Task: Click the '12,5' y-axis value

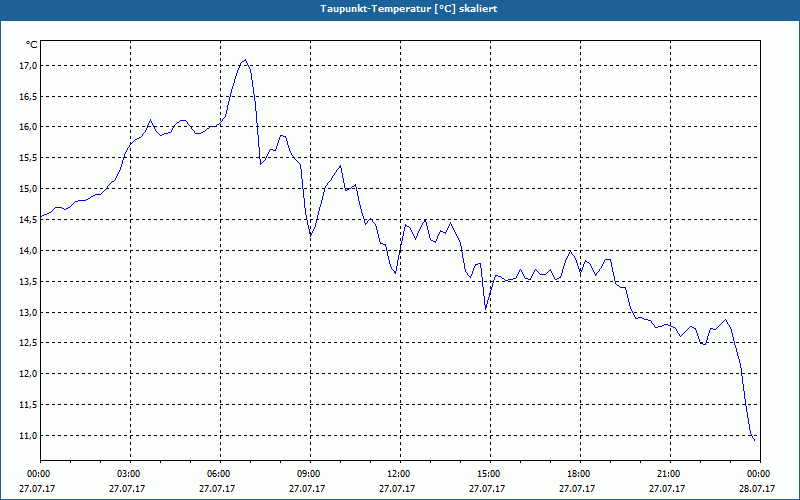Action: click(x=29, y=343)
